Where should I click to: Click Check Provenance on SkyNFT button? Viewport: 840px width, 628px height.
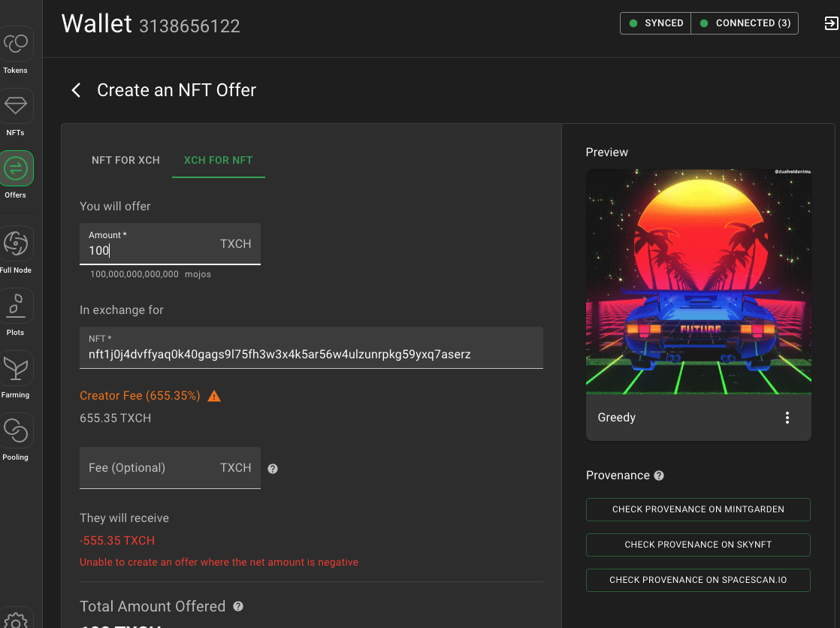(698, 545)
